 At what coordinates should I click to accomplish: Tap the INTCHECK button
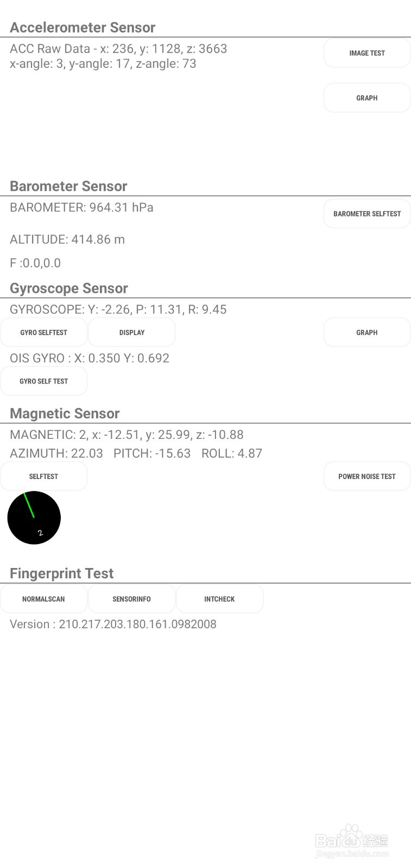(x=219, y=599)
